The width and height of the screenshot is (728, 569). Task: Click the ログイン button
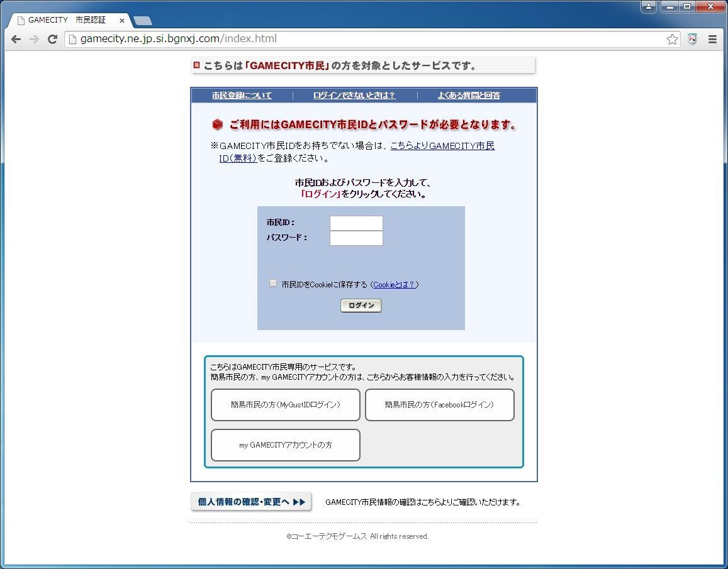pyautogui.click(x=361, y=306)
